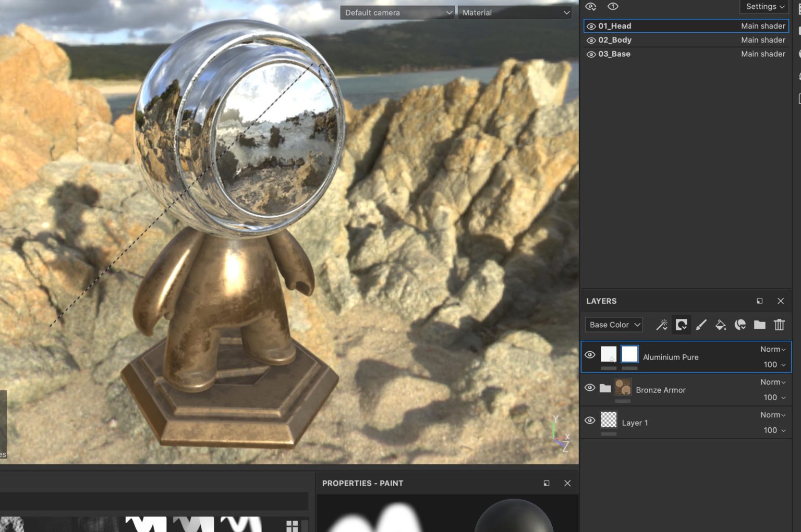
Task: Click Main shader for 03_Base
Action: pyautogui.click(x=763, y=54)
